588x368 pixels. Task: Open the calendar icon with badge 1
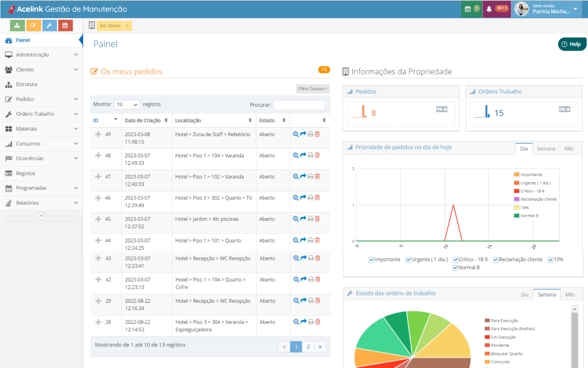(471, 9)
